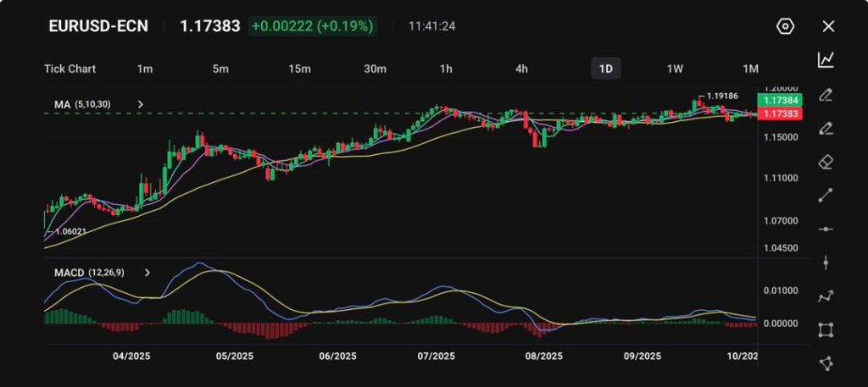
Task: Expand the MA (5,10,30) indicator settings
Action: click(141, 104)
